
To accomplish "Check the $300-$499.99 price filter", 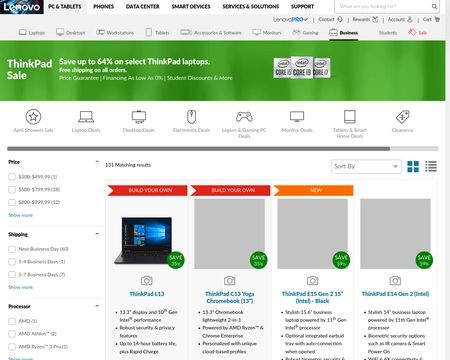I will pyautogui.click(x=12, y=177).
